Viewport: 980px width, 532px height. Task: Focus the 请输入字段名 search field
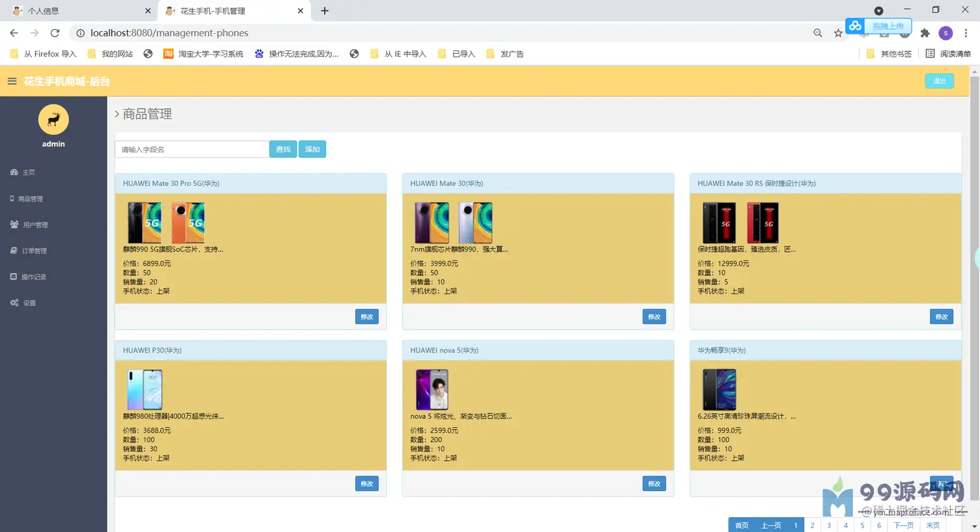(192, 149)
